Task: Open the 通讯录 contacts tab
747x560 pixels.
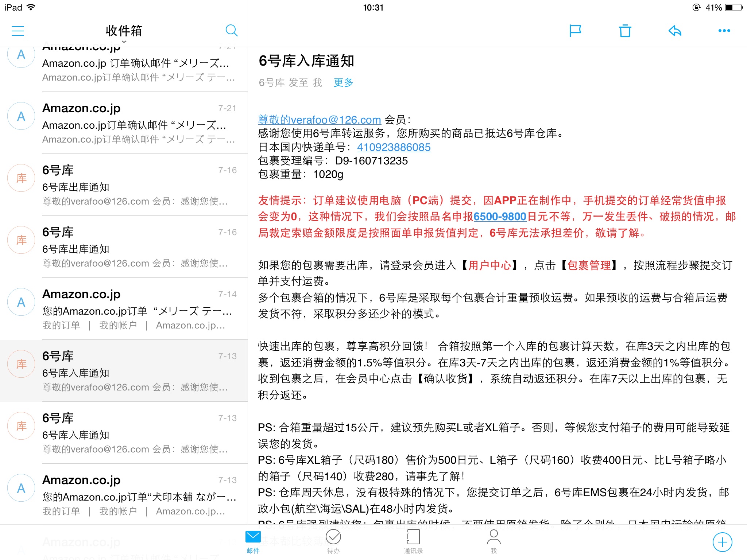Action: pyautogui.click(x=413, y=542)
